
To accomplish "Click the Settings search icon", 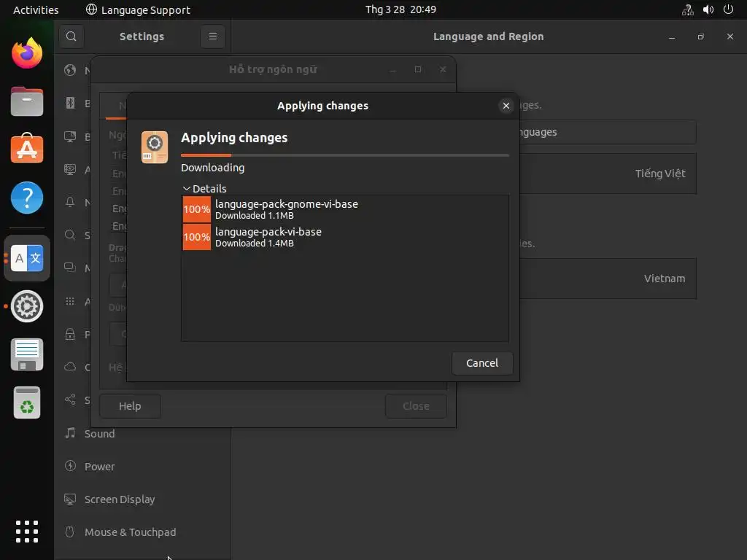I will pyautogui.click(x=71, y=36).
